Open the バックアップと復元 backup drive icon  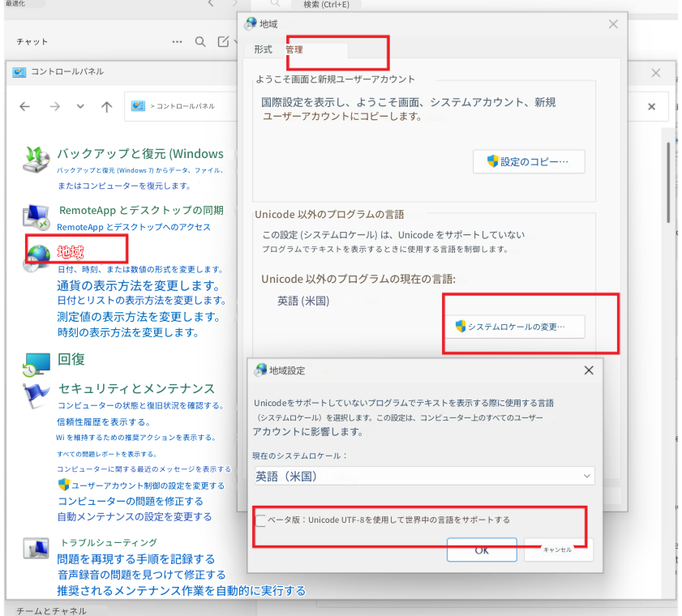36,160
